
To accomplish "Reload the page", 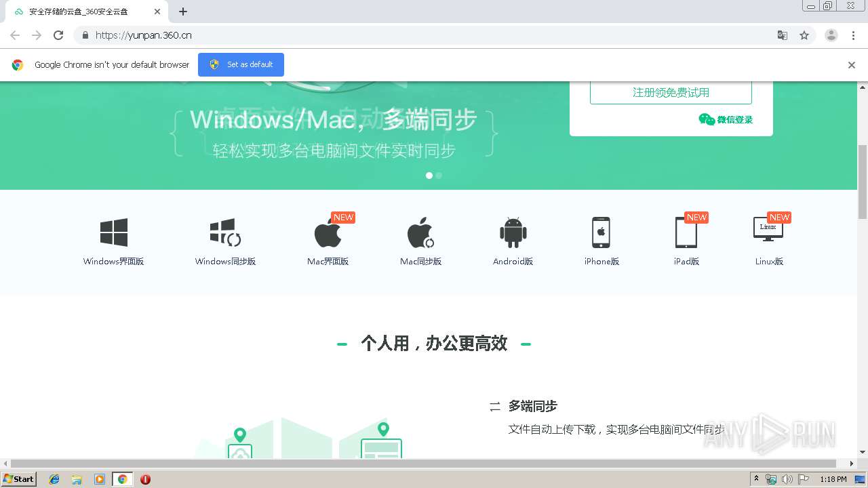I will (x=58, y=35).
